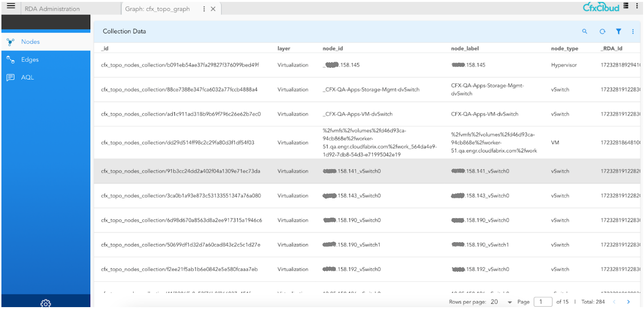Open AQL from the left sidebar
644x309 pixels.
click(27, 78)
